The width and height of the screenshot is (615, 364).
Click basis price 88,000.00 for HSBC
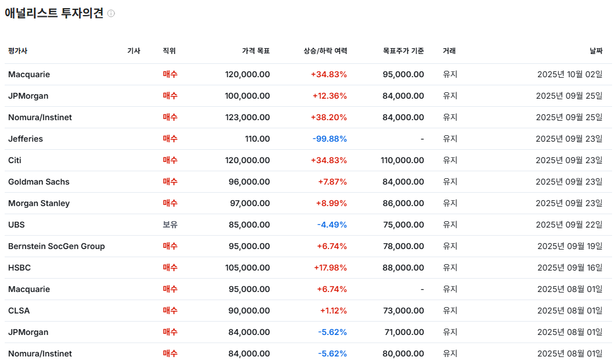pyautogui.click(x=403, y=268)
